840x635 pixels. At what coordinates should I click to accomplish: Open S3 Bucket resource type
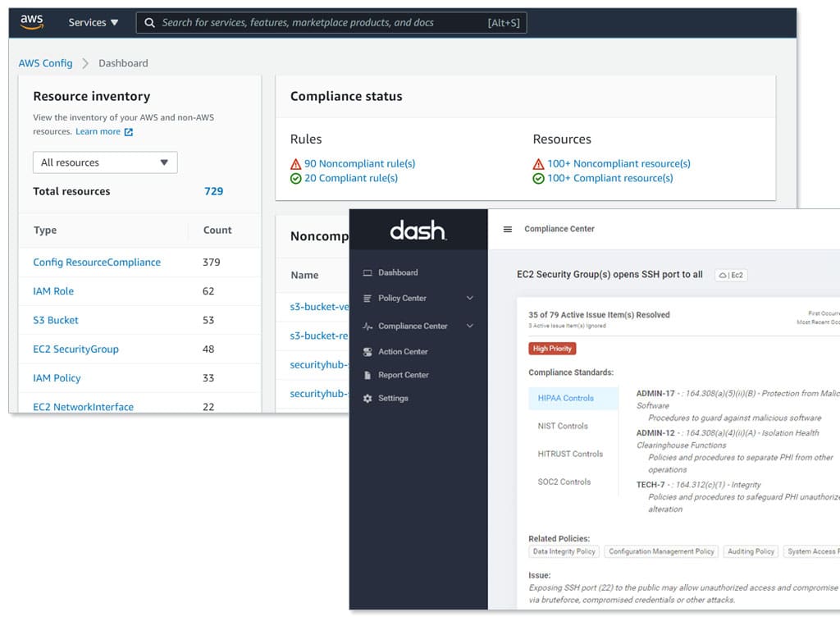56,320
